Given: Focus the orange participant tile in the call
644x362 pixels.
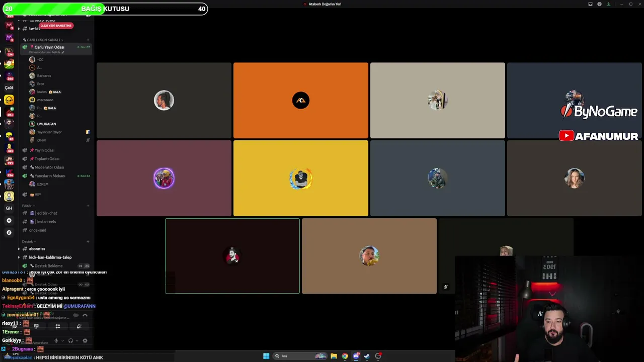Looking at the screenshot, I should [301, 100].
